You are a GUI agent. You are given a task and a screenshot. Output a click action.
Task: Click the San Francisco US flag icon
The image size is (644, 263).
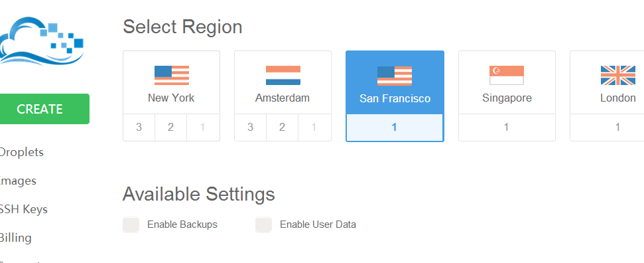(395, 76)
